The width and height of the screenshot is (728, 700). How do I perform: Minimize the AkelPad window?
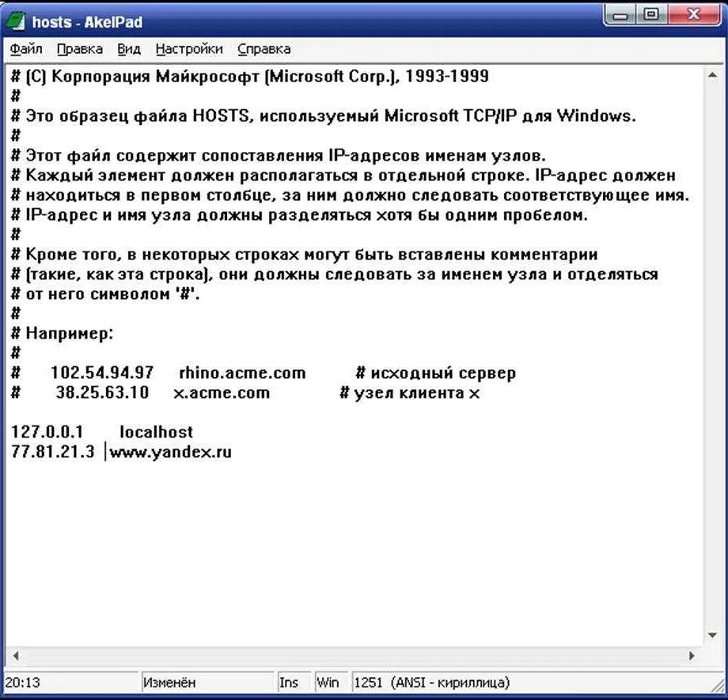point(620,15)
